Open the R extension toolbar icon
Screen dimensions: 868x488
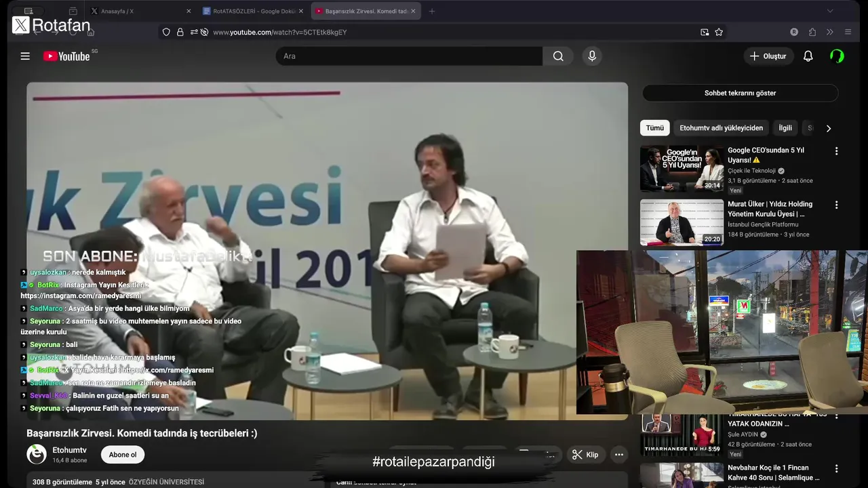pyautogui.click(x=794, y=32)
